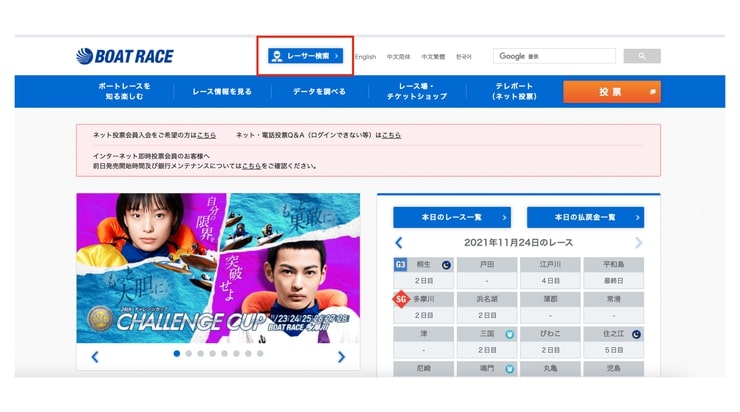740x412 pixels.
Task: Open 丸亀 race venue cell
Action: pyautogui.click(x=550, y=369)
